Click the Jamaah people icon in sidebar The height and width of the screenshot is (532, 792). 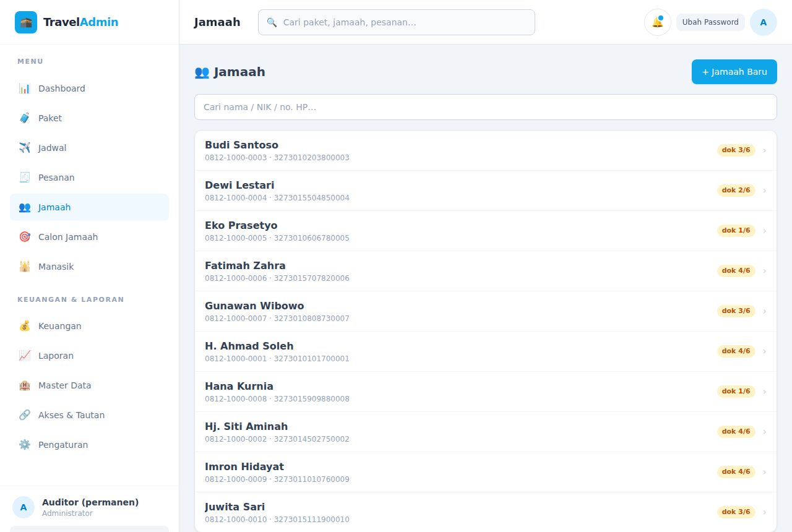click(25, 207)
